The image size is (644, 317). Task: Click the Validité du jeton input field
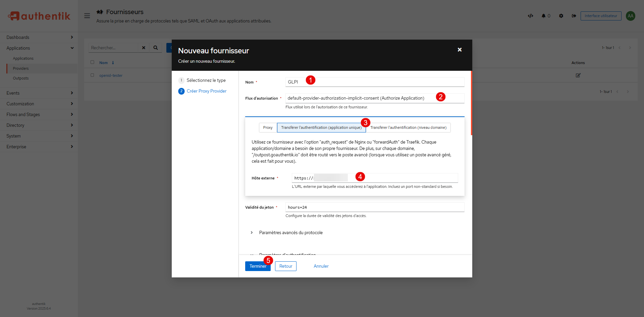[374, 207]
